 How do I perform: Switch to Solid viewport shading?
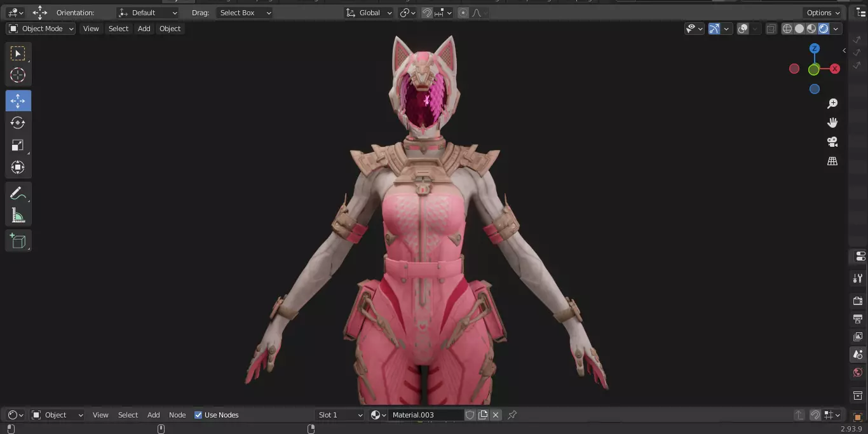[799, 29]
